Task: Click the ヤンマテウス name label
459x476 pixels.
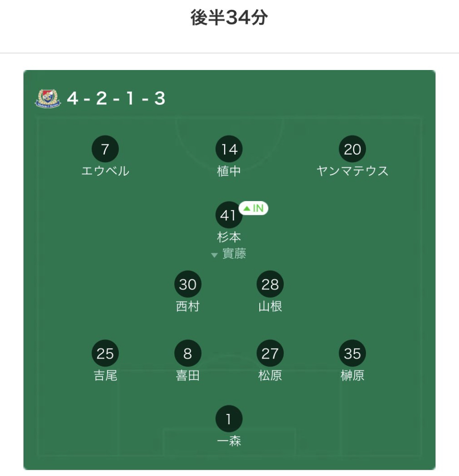Action: click(x=352, y=171)
